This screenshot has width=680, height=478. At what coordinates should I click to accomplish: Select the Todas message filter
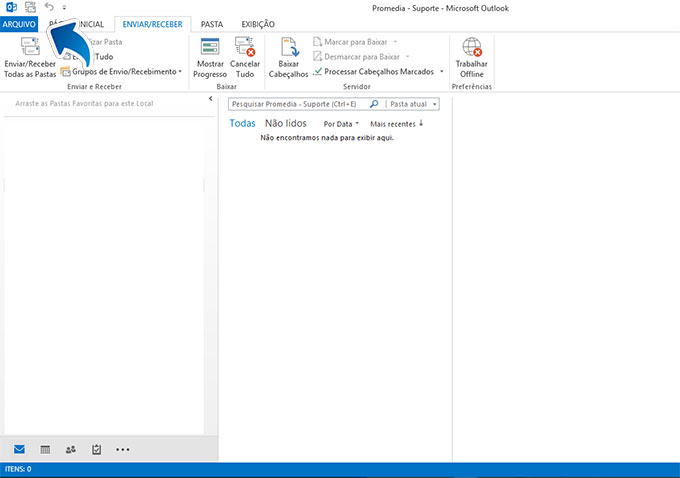coord(242,124)
